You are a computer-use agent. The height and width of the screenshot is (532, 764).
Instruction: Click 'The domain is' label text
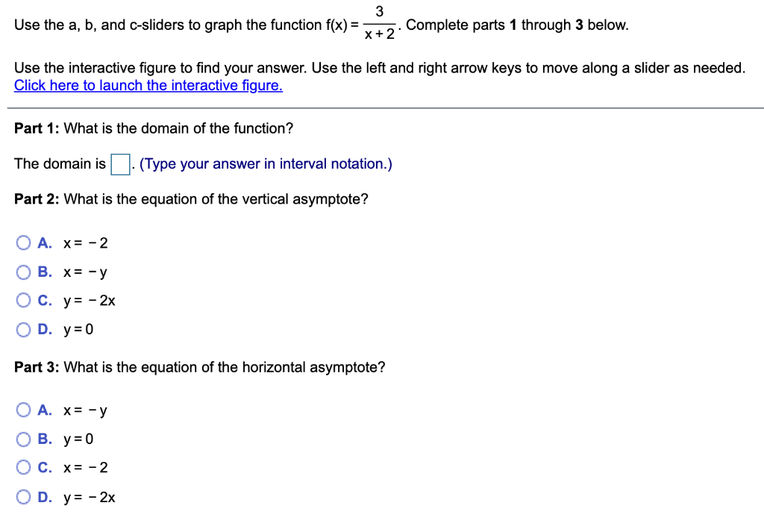[x=52, y=163]
